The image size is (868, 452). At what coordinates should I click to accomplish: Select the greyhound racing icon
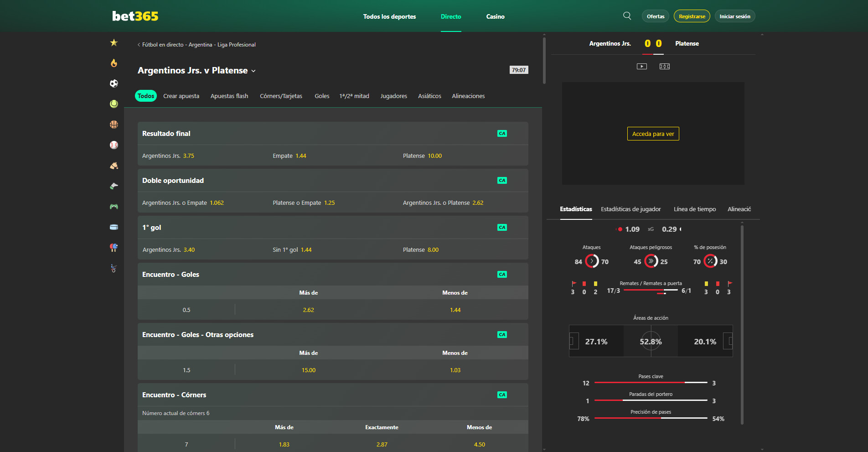coord(114,186)
